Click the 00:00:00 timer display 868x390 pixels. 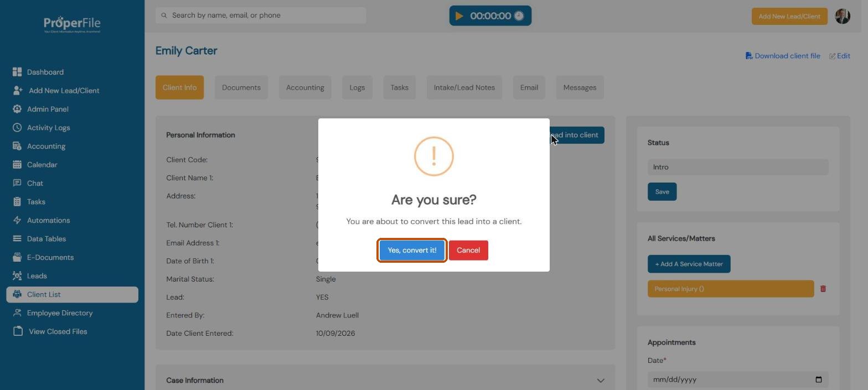(x=490, y=16)
